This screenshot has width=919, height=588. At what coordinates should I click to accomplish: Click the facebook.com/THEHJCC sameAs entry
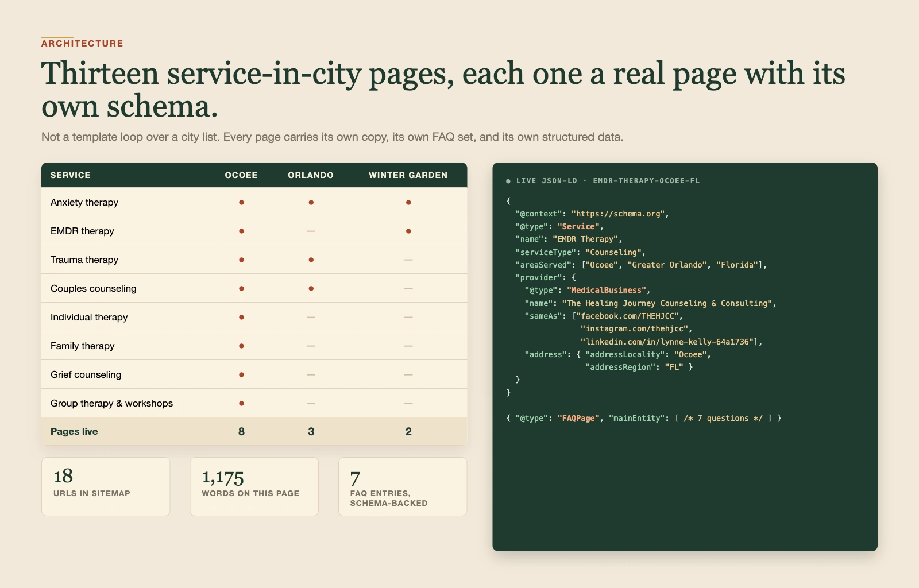[x=628, y=316]
